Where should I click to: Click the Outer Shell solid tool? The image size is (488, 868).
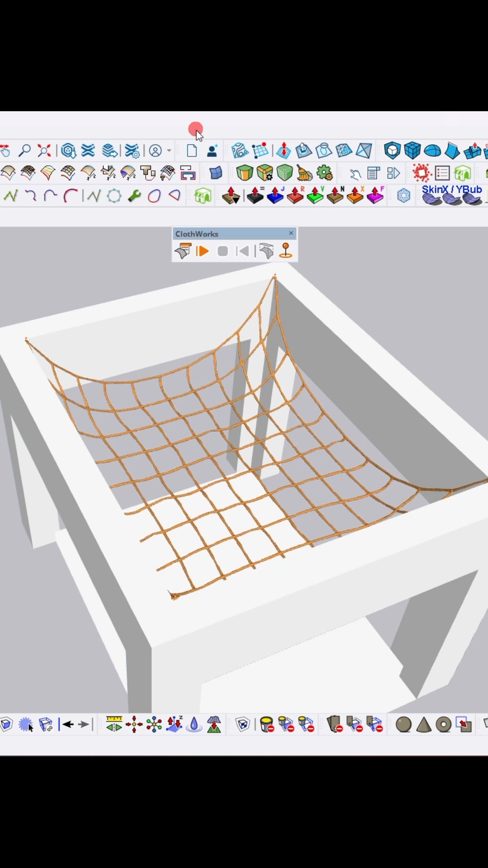(x=392, y=151)
